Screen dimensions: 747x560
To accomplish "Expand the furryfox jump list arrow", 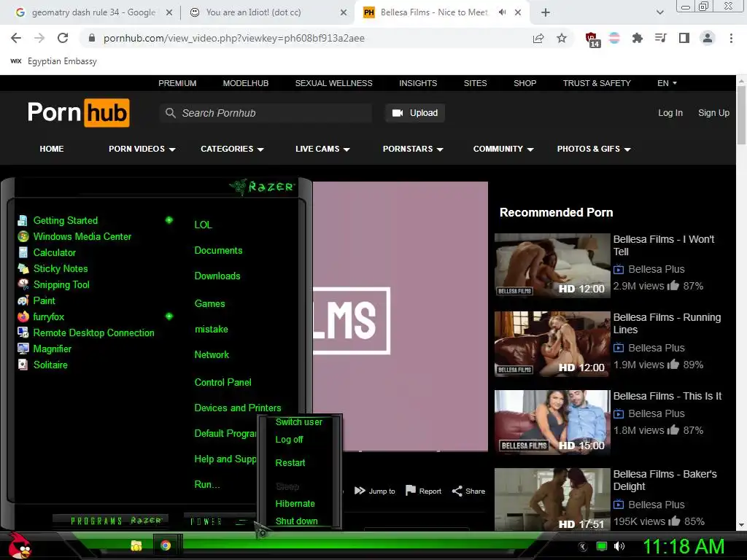I will pos(169,316).
